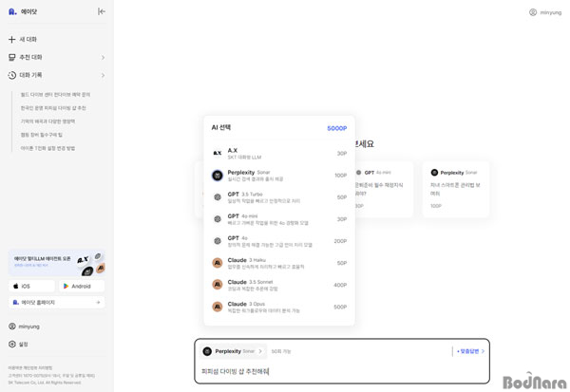
Task: Select Claude 3.5 Sonnet model
Action: coord(279,285)
